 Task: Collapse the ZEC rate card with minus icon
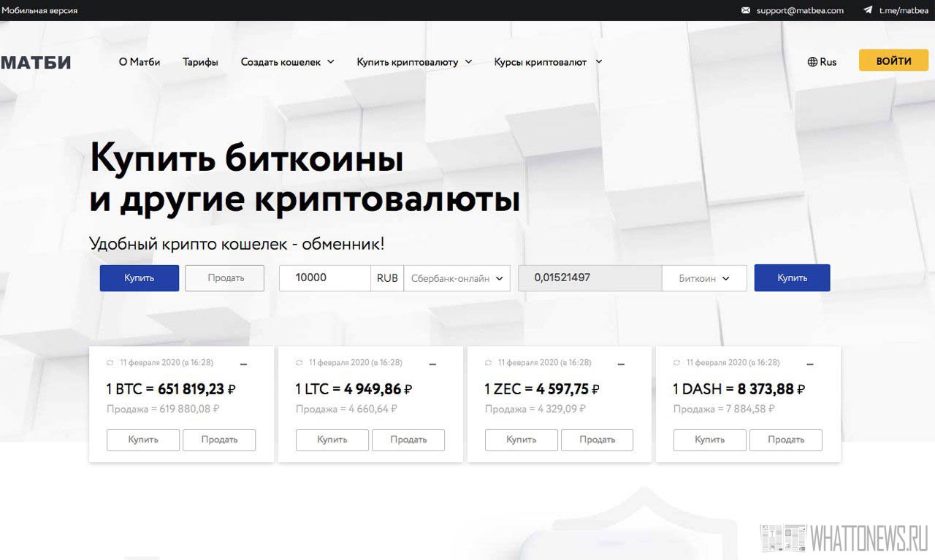coord(621,364)
